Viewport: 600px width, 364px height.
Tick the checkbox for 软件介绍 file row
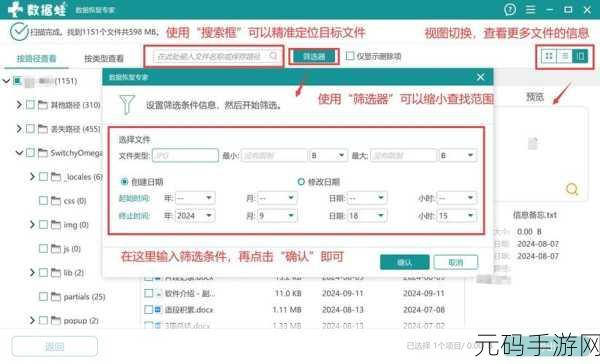[148, 294]
